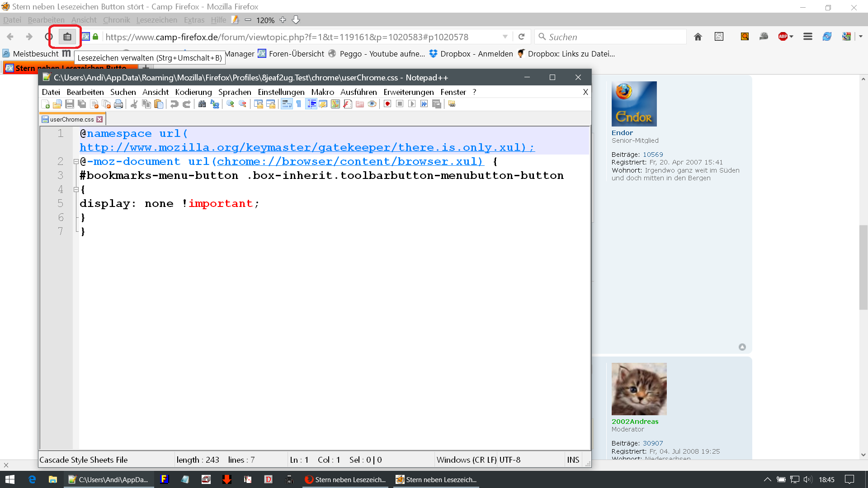This screenshot has width=868, height=488.
Task: Click the Endor username link
Action: (622, 133)
